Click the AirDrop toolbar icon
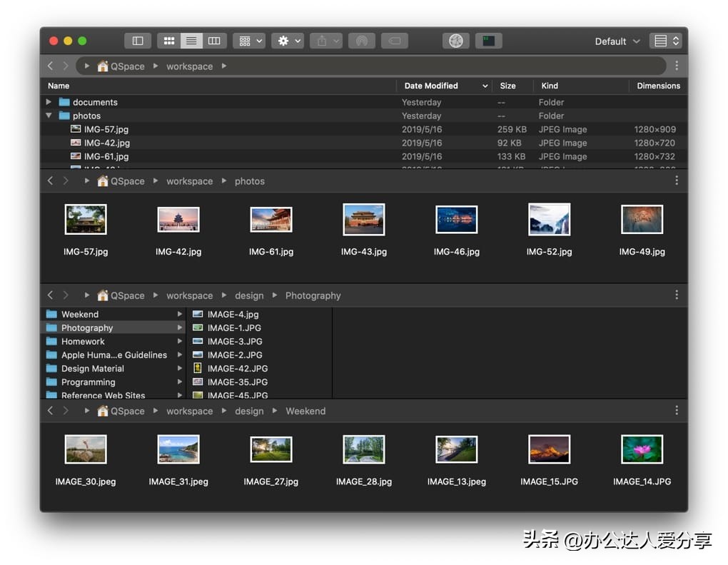Image resolution: width=728 pixels, height=565 pixels. click(362, 41)
